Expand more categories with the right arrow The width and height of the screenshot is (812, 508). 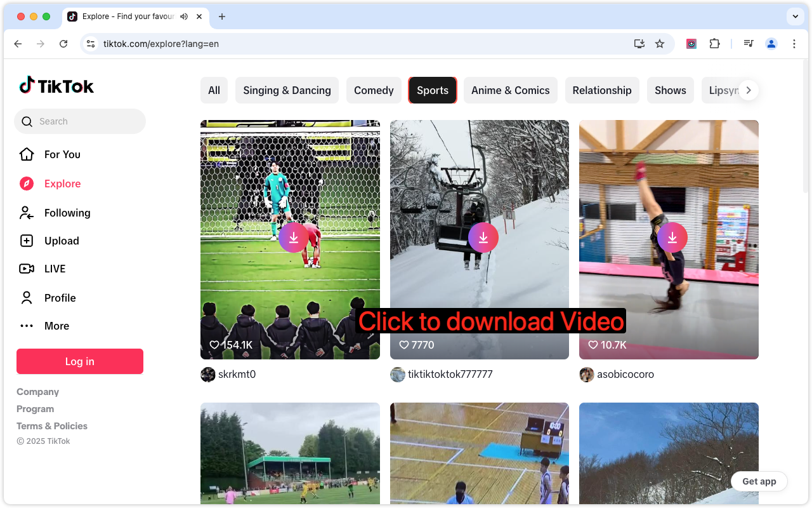pos(749,90)
